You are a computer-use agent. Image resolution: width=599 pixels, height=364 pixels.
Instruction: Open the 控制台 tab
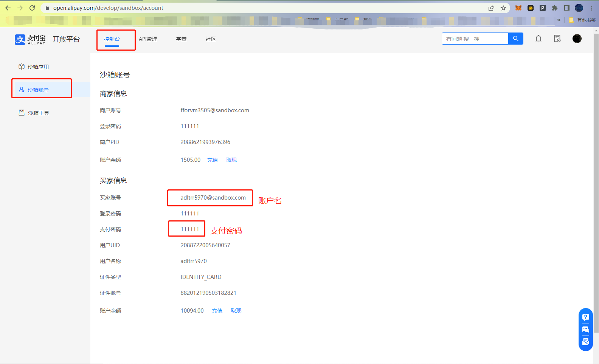click(112, 39)
